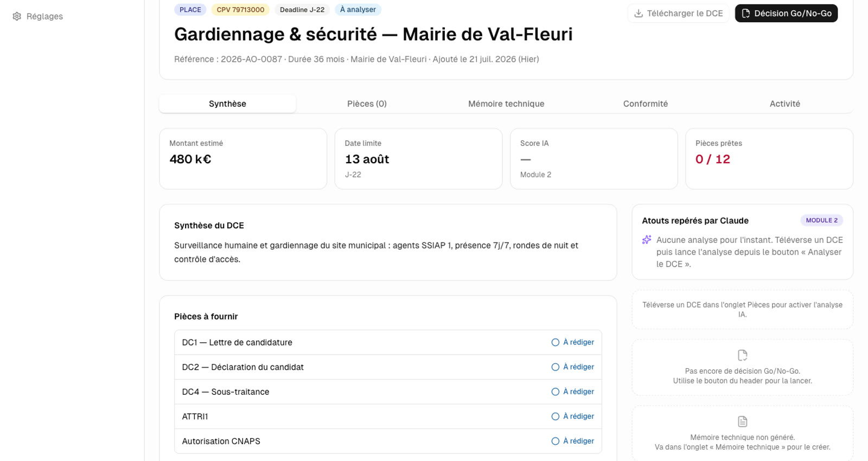Image resolution: width=868 pixels, height=461 pixels.
Task: Click the Autorisation CNAPS row label
Action: [221, 441]
